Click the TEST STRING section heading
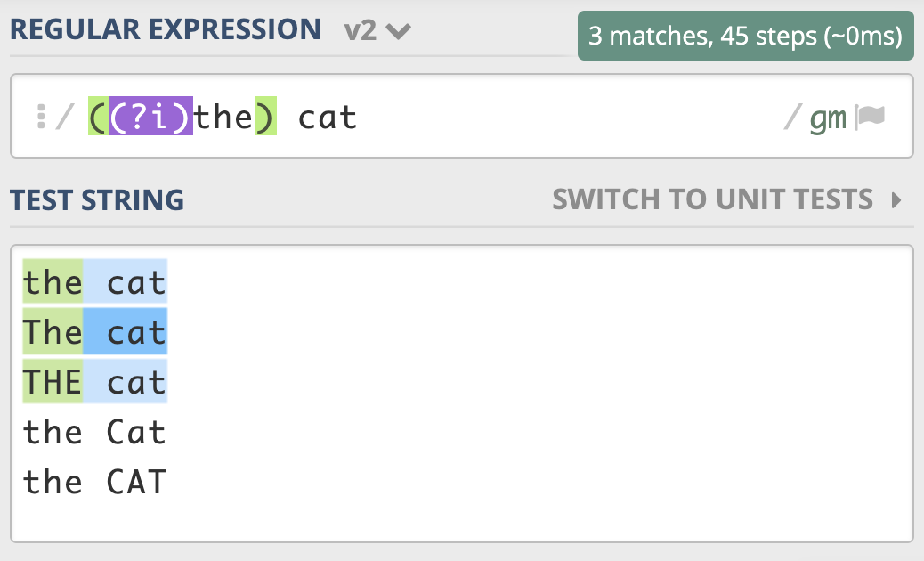924x561 pixels. 97,199
